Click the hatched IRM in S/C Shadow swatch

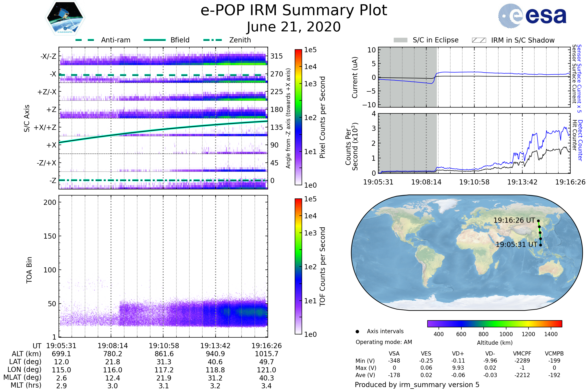(479, 40)
